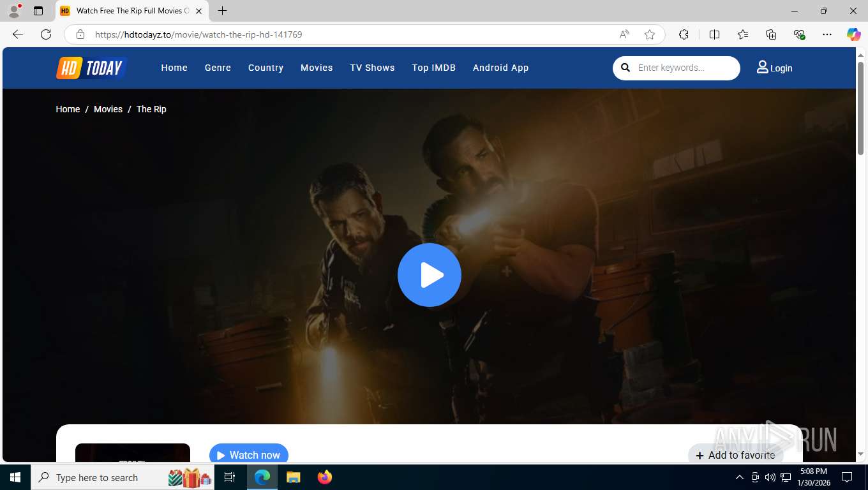Follow the Movies breadcrumb link
868x490 pixels.
tap(108, 109)
